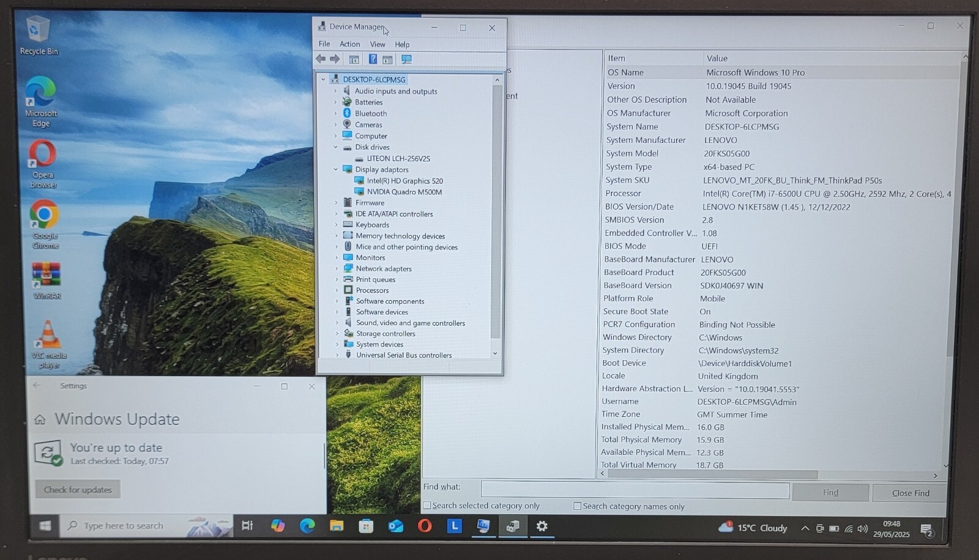Click the Close Find button

pos(910,493)
